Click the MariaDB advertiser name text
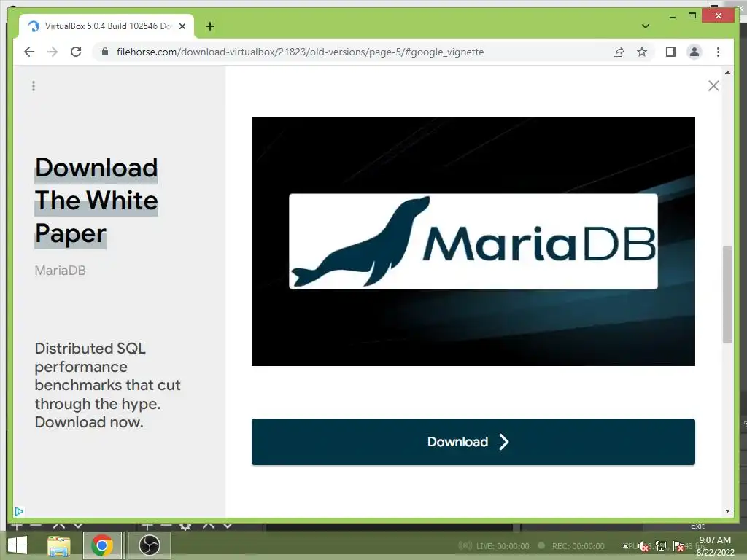The height and width of the screenshot is (560, 747). 60,271
